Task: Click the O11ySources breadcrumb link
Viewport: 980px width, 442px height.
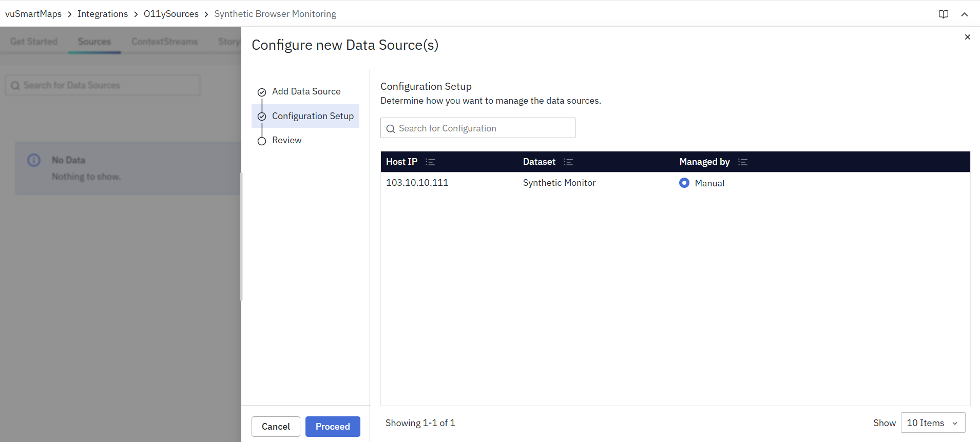Action: click(x=171, y=14)
